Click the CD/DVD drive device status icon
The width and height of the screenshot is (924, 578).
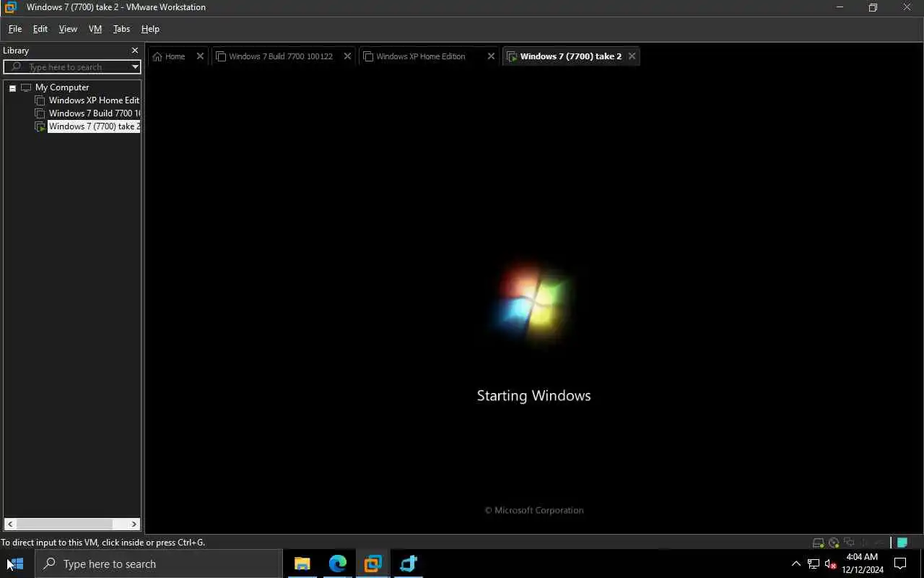[834, 543]
